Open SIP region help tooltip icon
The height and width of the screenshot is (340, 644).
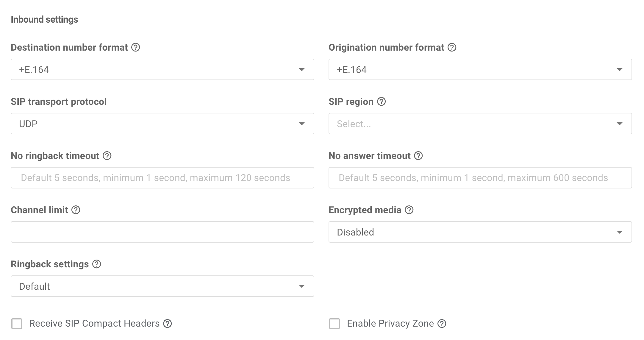point(382,102)
